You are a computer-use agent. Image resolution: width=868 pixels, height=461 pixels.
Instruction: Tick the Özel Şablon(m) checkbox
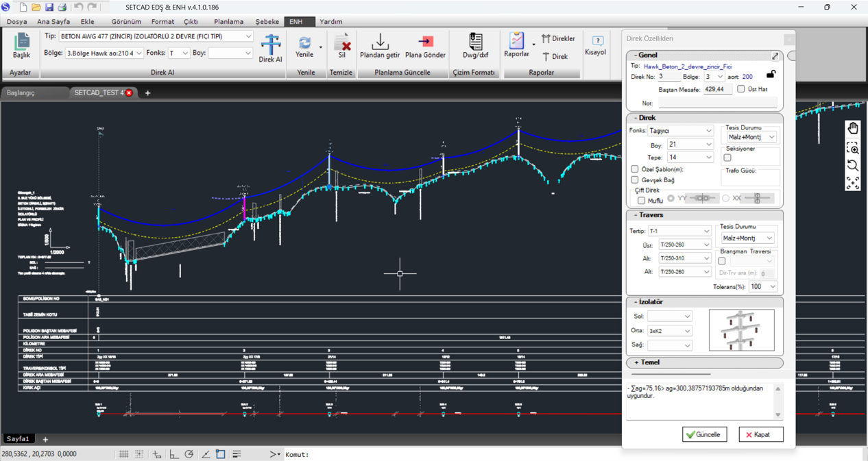[x=635, y=169]
